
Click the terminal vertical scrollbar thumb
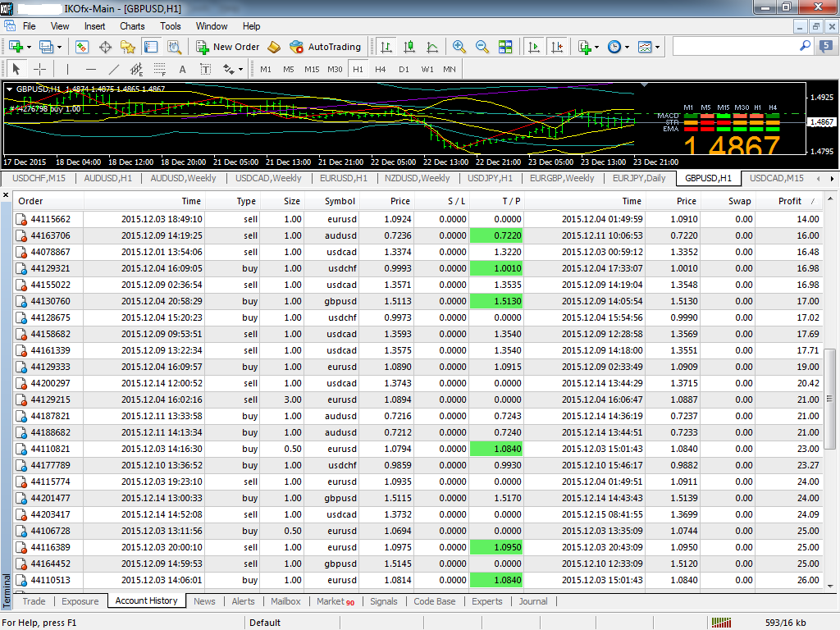[830, 399]
